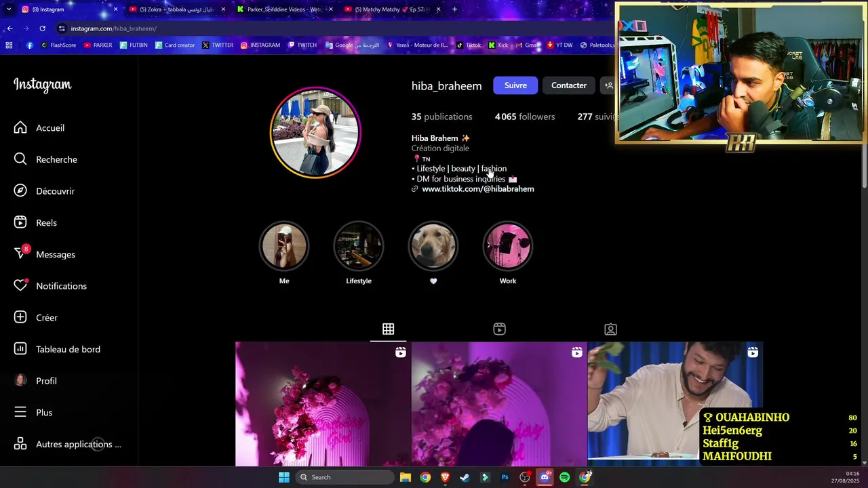Open Notifications heart icon
Screen dimensions: 868x488
[x=20, y=286]
